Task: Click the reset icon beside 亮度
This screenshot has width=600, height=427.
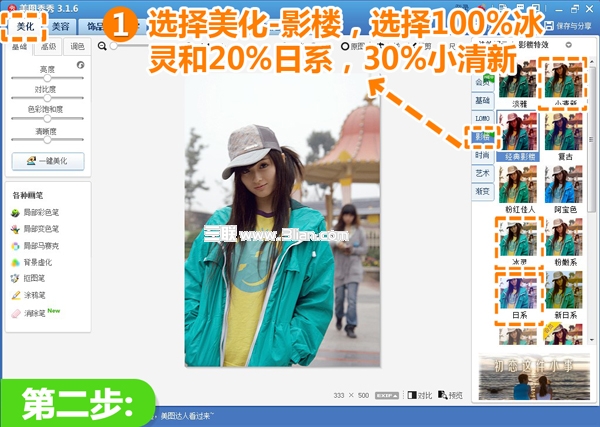Action: 80,65
